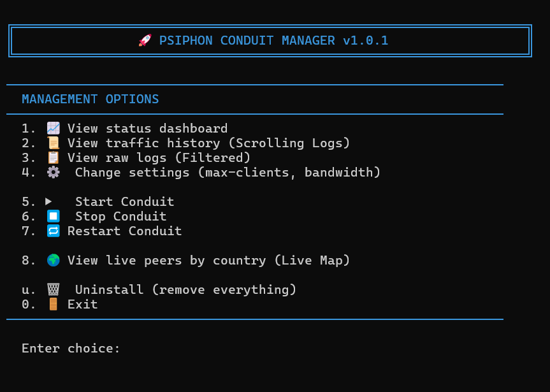Image resolution: width=550 pixels, height=392 pixels.
Task: Click the filtered raw logs page icon
Action: [x=54, y=157]
